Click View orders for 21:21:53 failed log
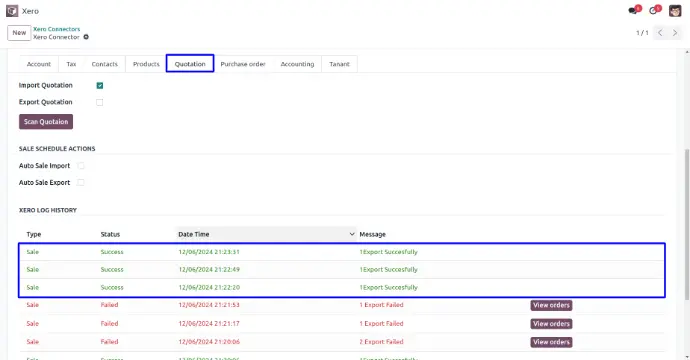 click(551, 305)
